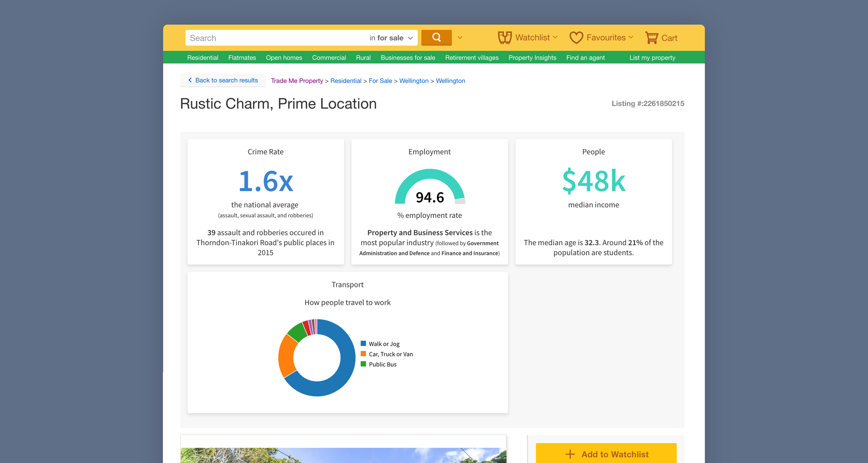Click the Add to Watchlist button

click(x=606, y=454)
